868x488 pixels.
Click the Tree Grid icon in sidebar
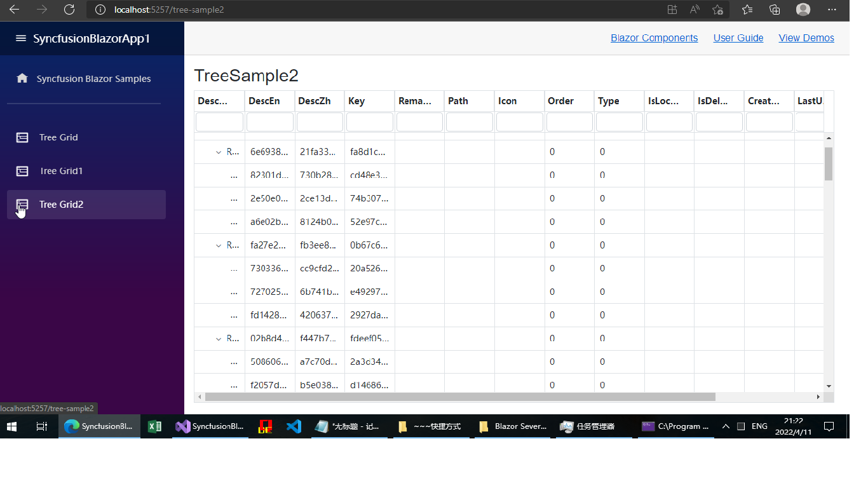coord(22,137)
